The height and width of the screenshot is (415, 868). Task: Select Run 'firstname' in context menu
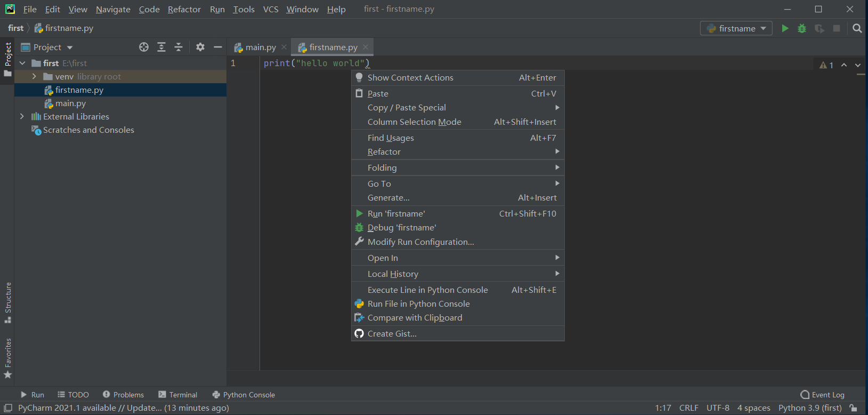[x=458, y=214]
